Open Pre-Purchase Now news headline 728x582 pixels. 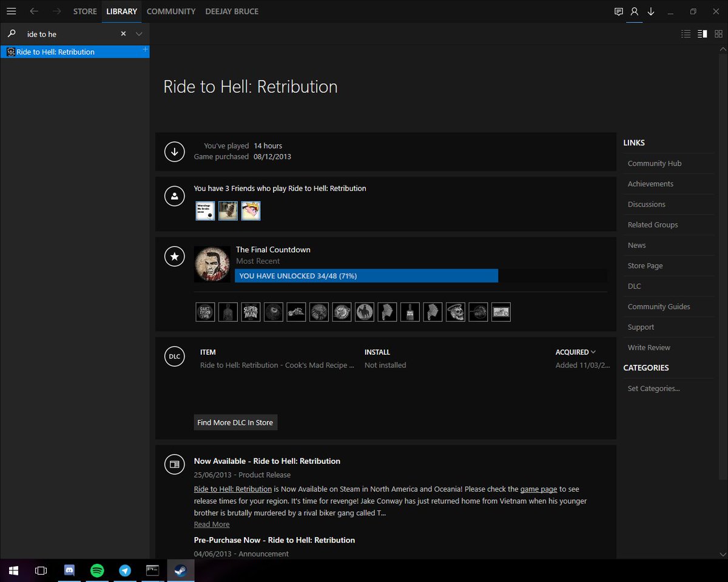pyautogui.click(x=274, y=540)
